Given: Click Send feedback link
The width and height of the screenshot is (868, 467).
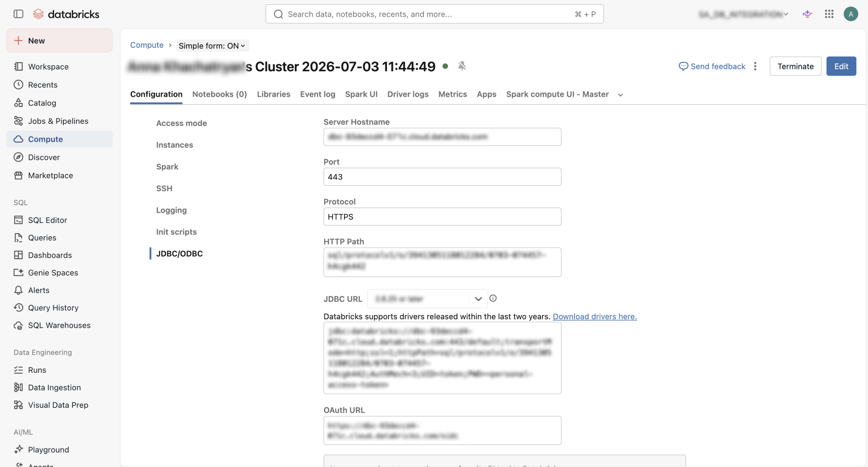Looking at the screenshot, I should pos(712,66).
